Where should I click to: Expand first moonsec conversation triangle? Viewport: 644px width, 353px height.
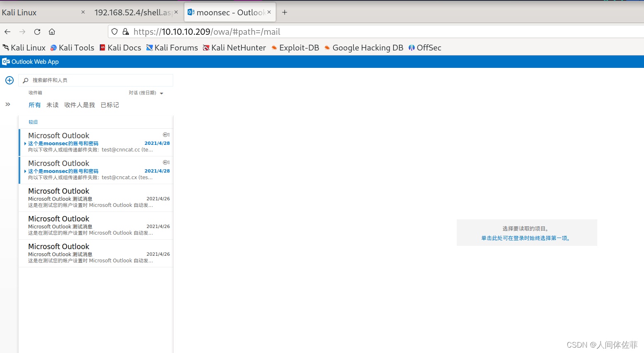click(25, 144)
